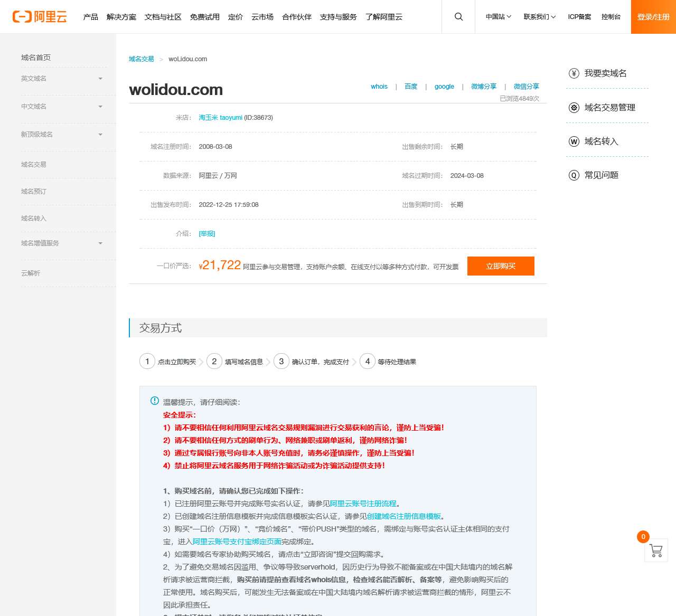
Task: Go to 域名首页 in sidebar
Action: coord(36,58)
